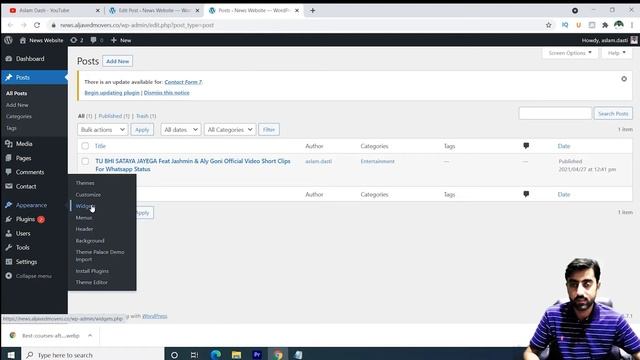This screenshot has height=360, width=640.
Task: Select Themes in Appearance flyout
Action: pos(85,183)
